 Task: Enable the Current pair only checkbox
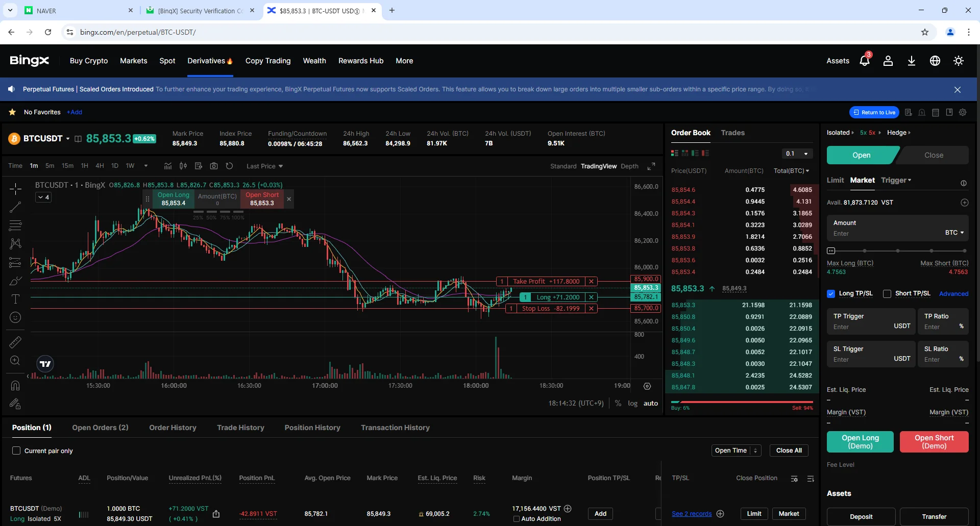pyautogui.click(x=16, y=450)
